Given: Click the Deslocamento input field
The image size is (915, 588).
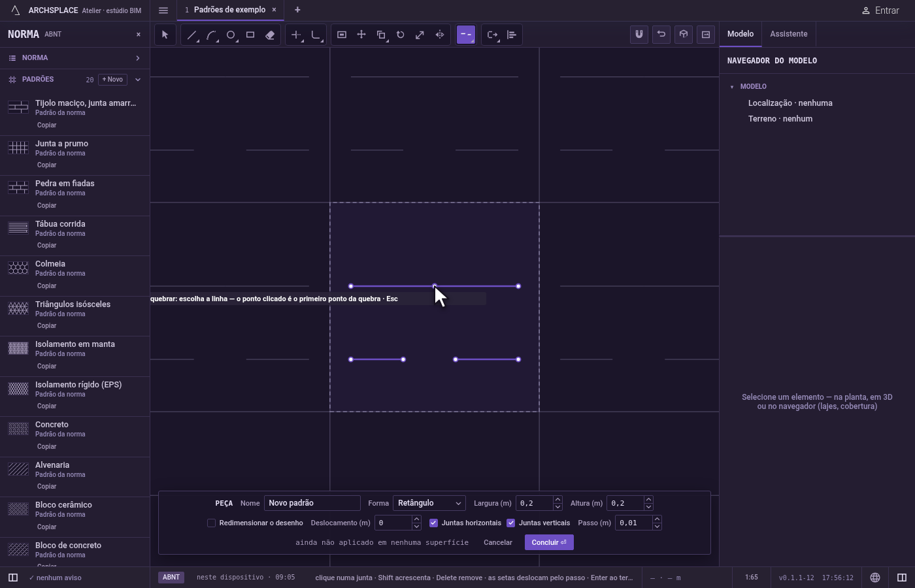Looking at the screenshot, I should pyautogui.click(x=393, y=523).
